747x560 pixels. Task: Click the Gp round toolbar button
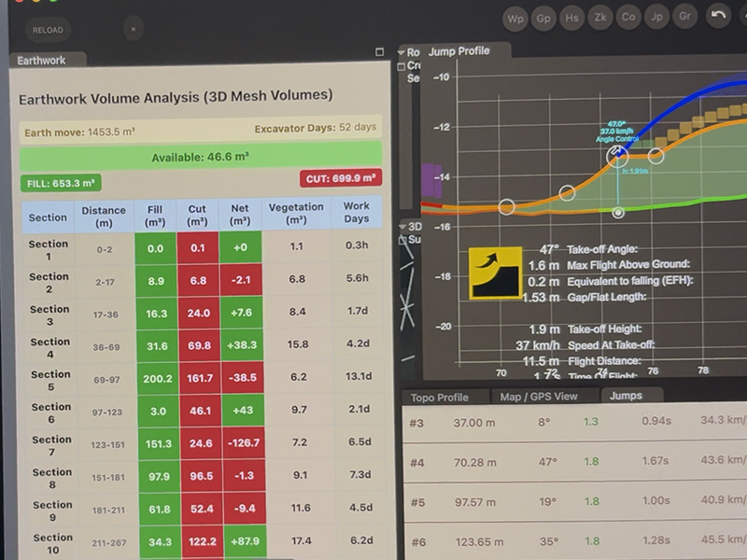click(x=543, y=18)
